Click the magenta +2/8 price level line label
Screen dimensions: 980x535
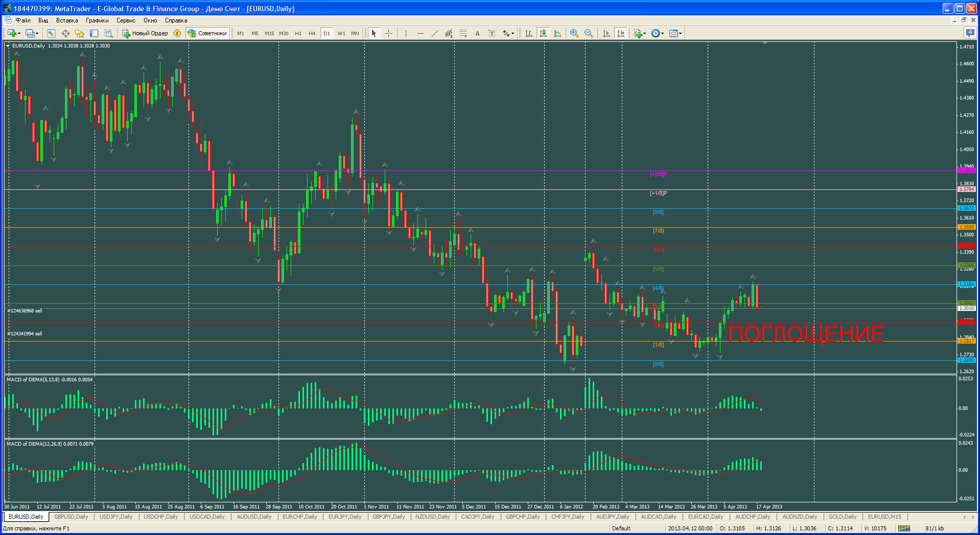658,175
